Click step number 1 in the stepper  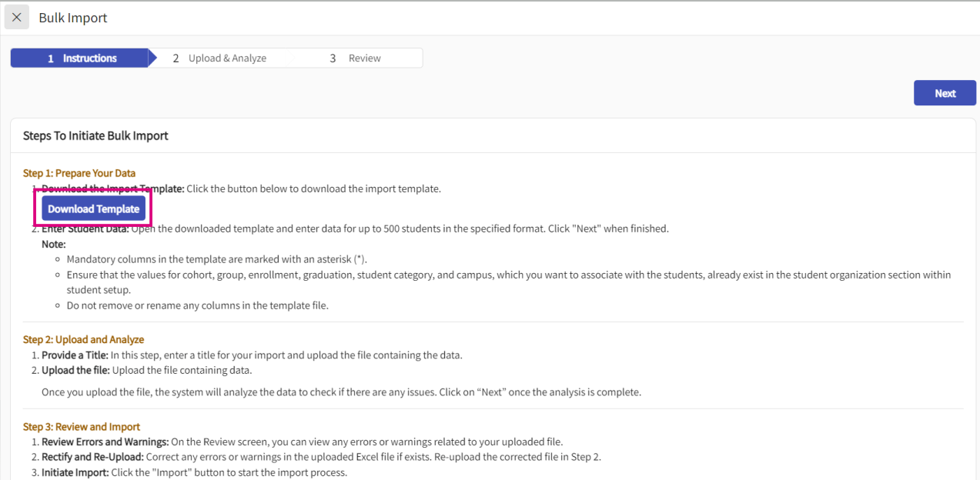(51, 58)
